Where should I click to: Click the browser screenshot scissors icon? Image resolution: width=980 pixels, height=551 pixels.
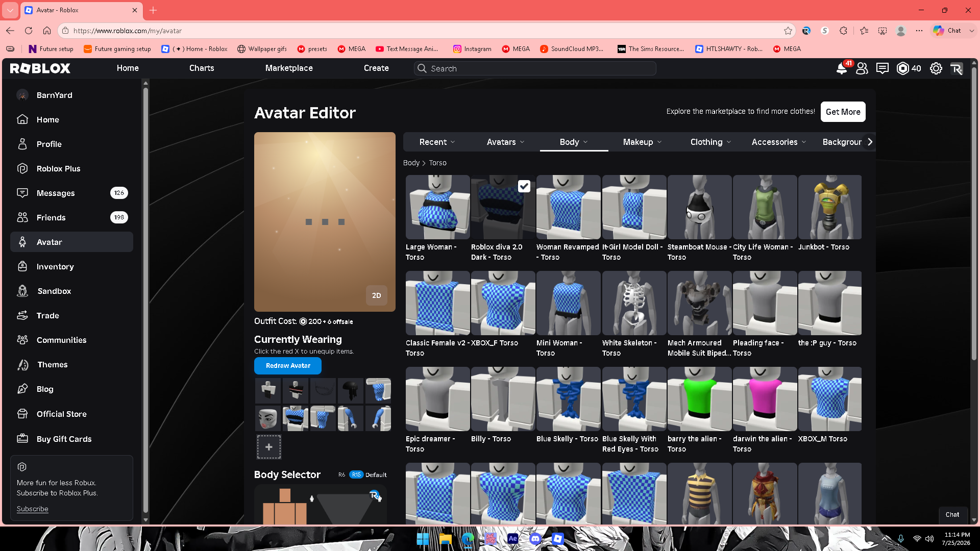[x=883, y=31]
